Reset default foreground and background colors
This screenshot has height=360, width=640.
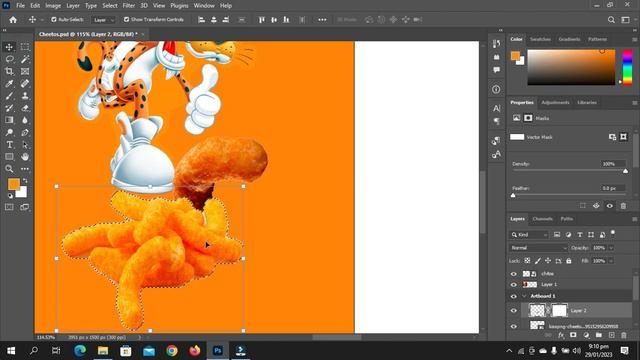click(10, 196)
